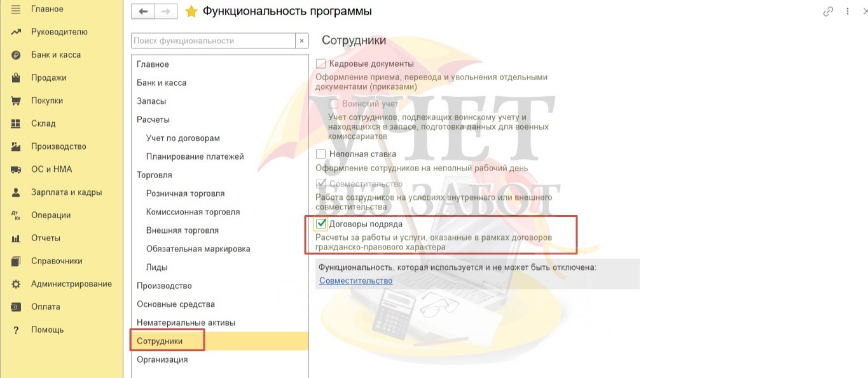Enable the Кадровые документы checkbox
Image resolution: width=868 pixels, height=378 pixels.
[321, 64]
